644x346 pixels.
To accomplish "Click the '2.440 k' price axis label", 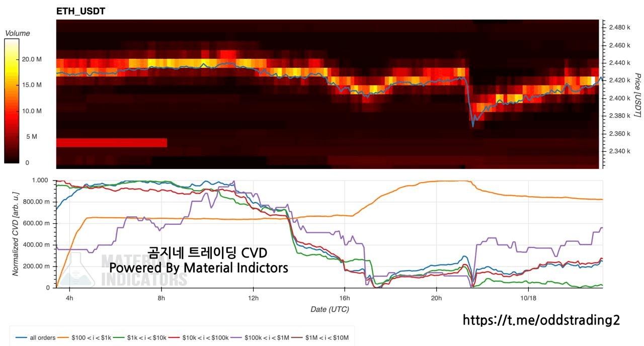I will coord(619,63).
